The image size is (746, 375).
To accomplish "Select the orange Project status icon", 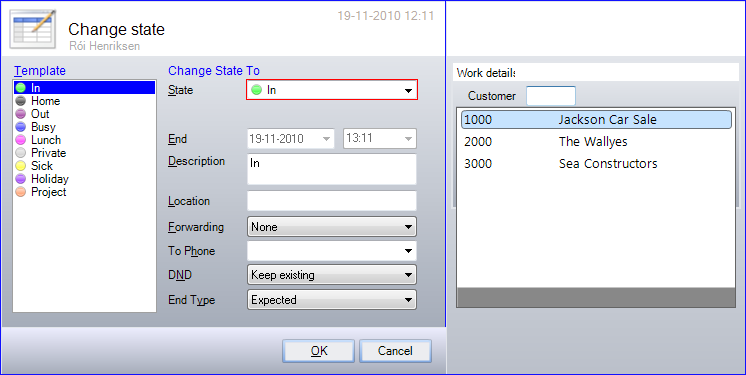I will tap(20, 192).
